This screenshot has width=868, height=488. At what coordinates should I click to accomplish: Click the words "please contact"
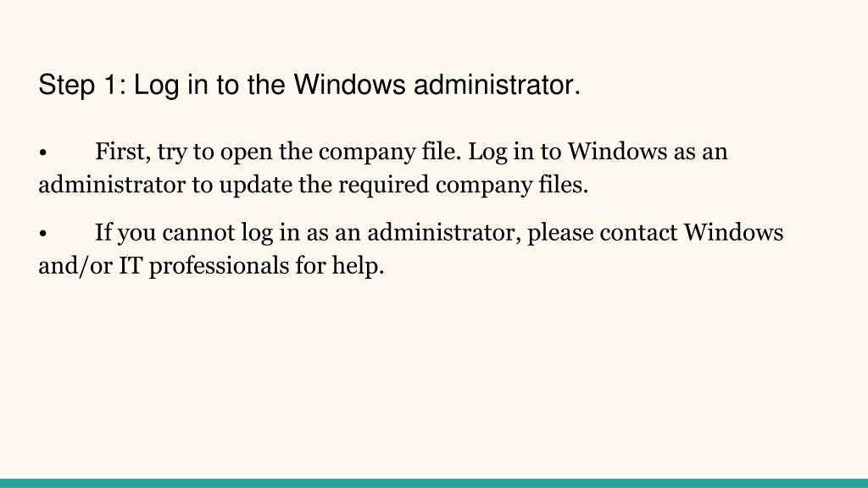pyautogui.click(x=603, y=234)
